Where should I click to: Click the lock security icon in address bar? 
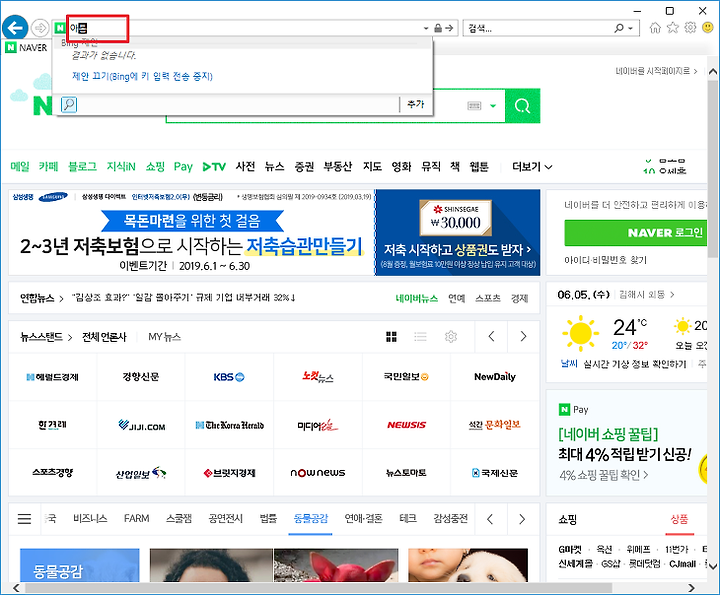point(438,28)
